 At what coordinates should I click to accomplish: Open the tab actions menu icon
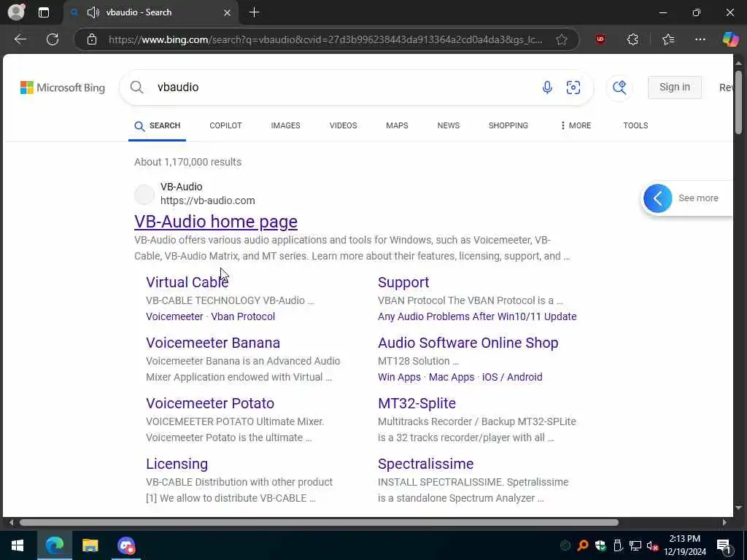pyautogui.click(x=43, y=12)
